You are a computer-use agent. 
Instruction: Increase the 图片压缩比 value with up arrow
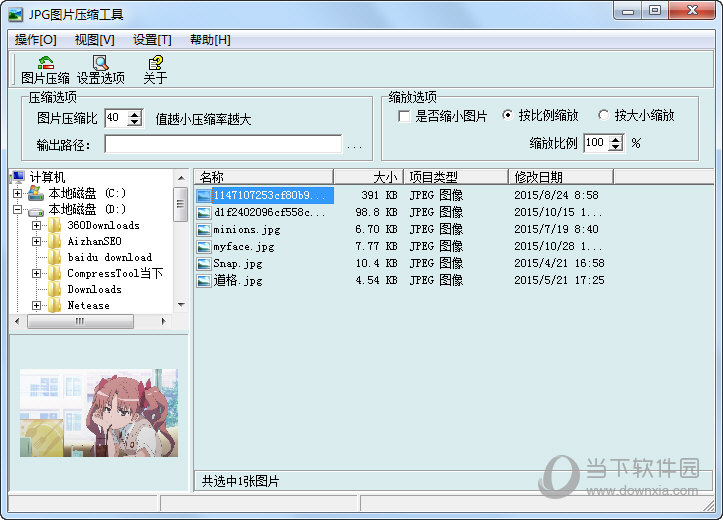(x=135, y=114)
